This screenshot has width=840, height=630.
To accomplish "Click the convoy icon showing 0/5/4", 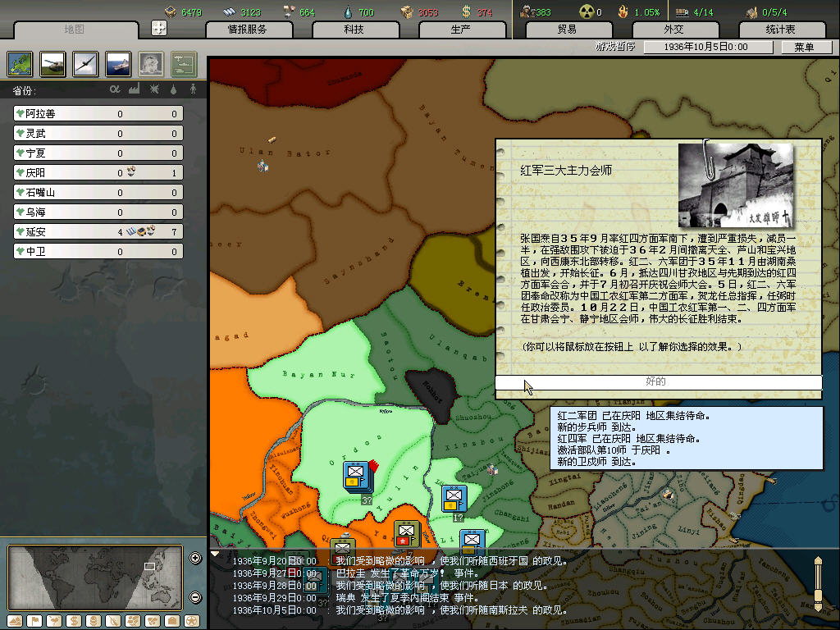I will point(752,11).
